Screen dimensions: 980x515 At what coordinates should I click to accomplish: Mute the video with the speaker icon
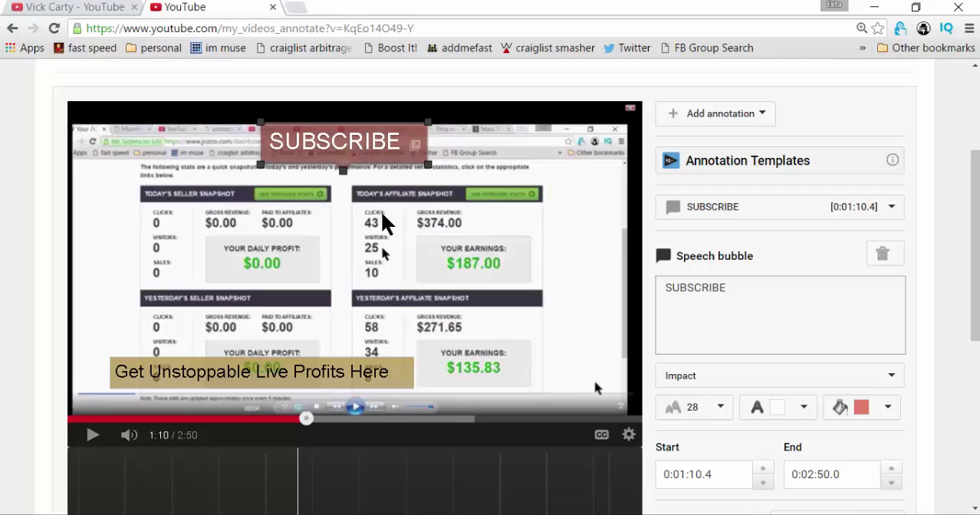click(x=129, y=435)
